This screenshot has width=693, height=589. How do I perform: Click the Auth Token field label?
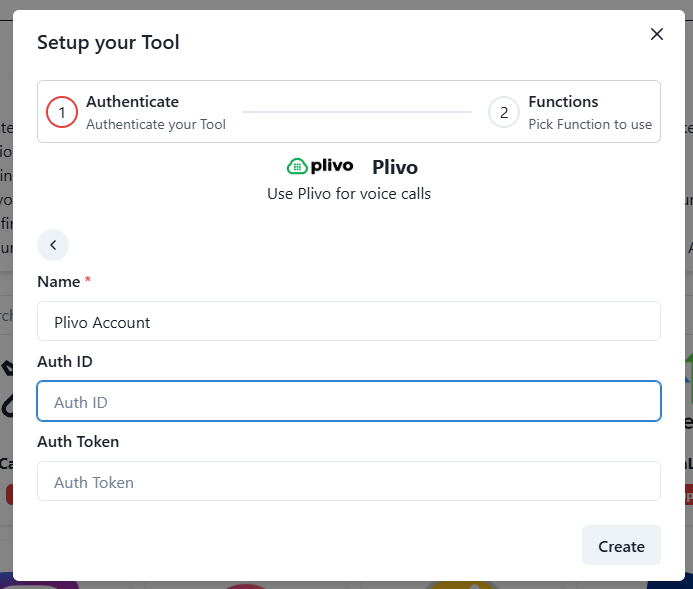[x=78, y=441]
